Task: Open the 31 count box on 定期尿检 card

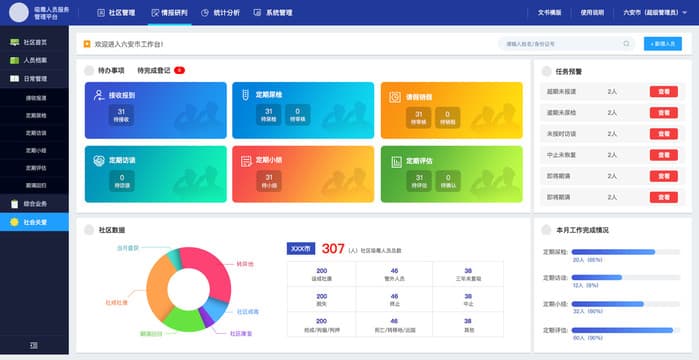Action: coord(268,115)
